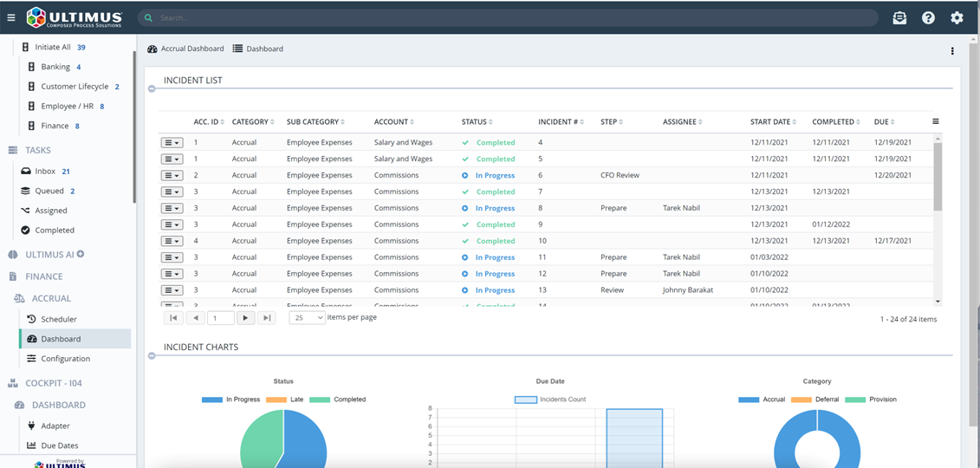The width and height of the screenshot is (980, 468).
Task: Toggle Late legend in Status chart
Action: tap(284, 400)
